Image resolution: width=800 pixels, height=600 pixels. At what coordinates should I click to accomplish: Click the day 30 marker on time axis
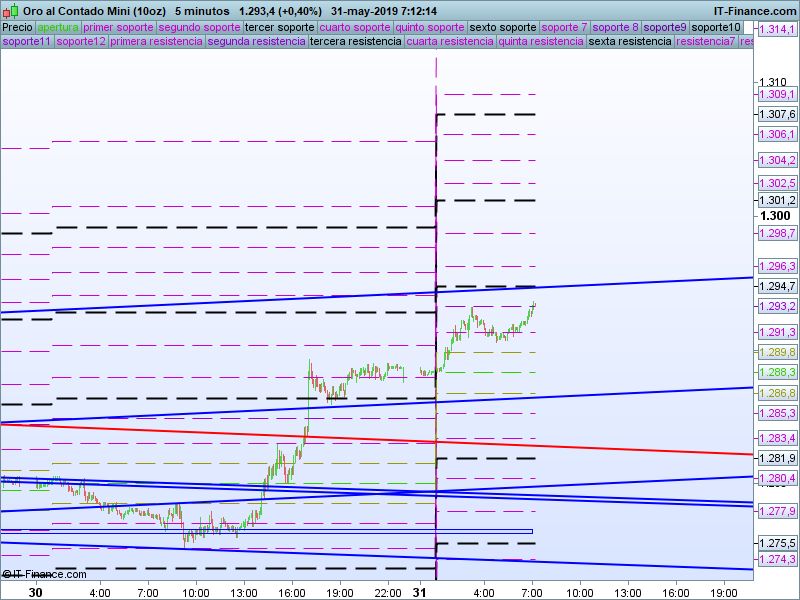(x=36, y=592)
